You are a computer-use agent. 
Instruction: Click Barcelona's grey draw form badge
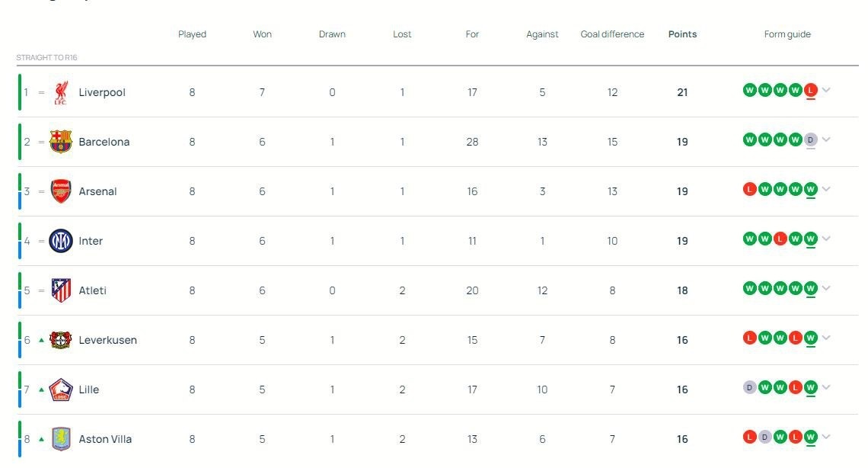point(811,140)
